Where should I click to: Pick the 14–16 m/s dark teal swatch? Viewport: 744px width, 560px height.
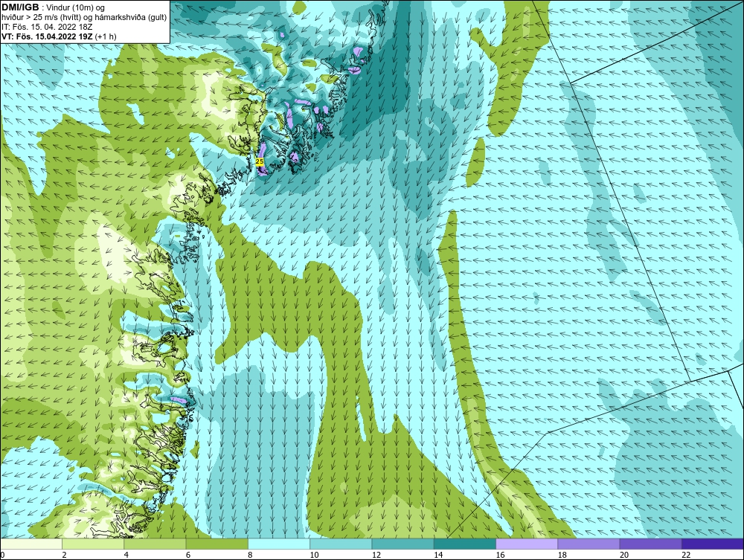[x=465, y=544]
